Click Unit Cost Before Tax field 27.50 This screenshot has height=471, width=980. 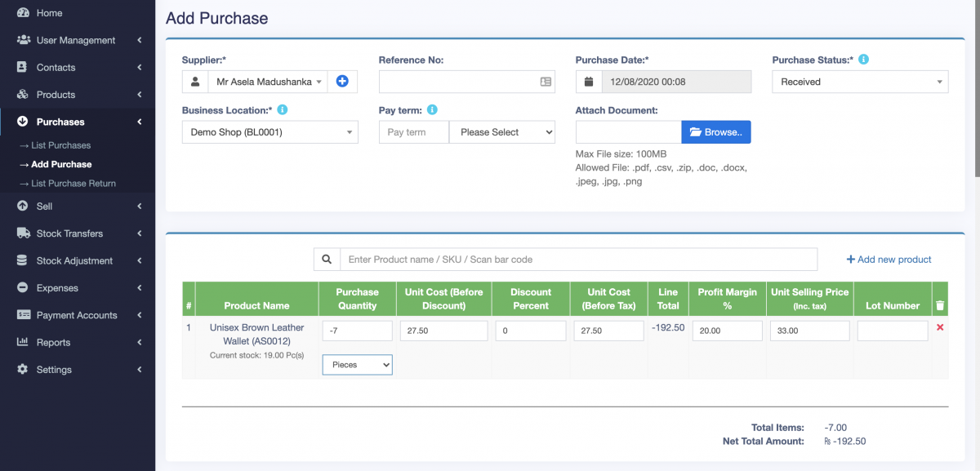(609, 331)
